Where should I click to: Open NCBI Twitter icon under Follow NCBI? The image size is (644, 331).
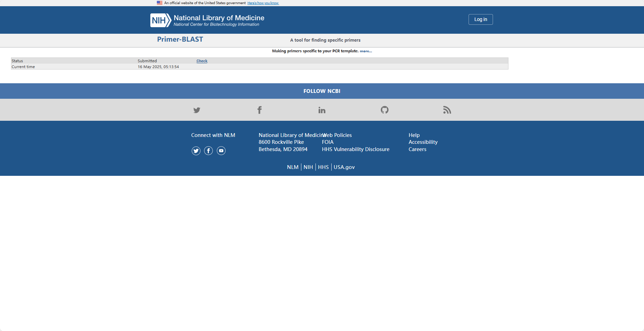tap(197, 110)
